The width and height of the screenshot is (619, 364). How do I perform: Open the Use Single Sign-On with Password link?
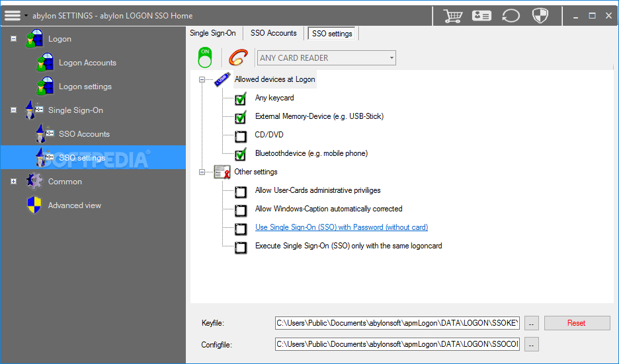pyautogui.click(x=341, y=227)
